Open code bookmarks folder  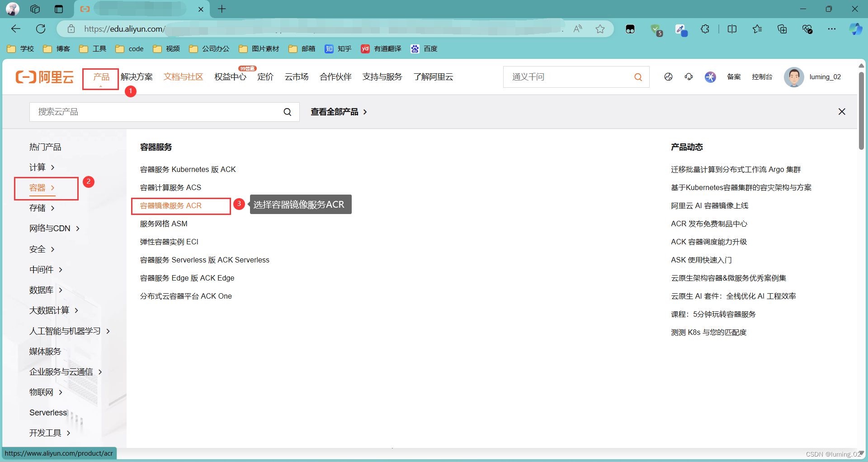129,49
